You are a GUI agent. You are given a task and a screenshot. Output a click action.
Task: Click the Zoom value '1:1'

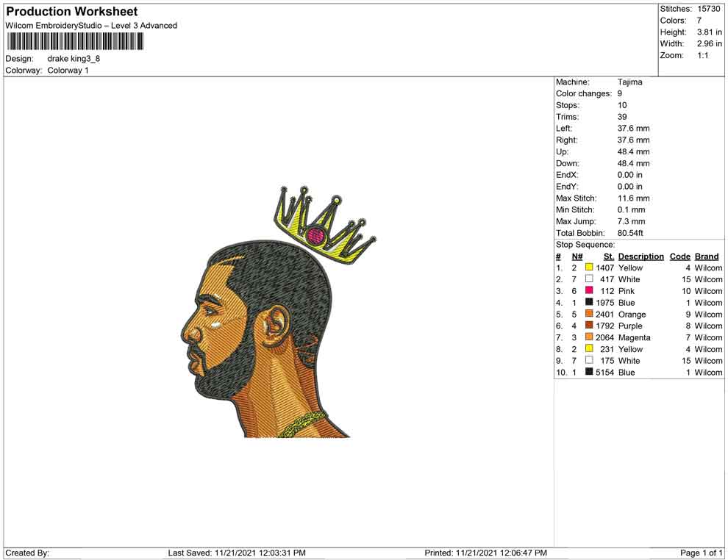(703, 55)
